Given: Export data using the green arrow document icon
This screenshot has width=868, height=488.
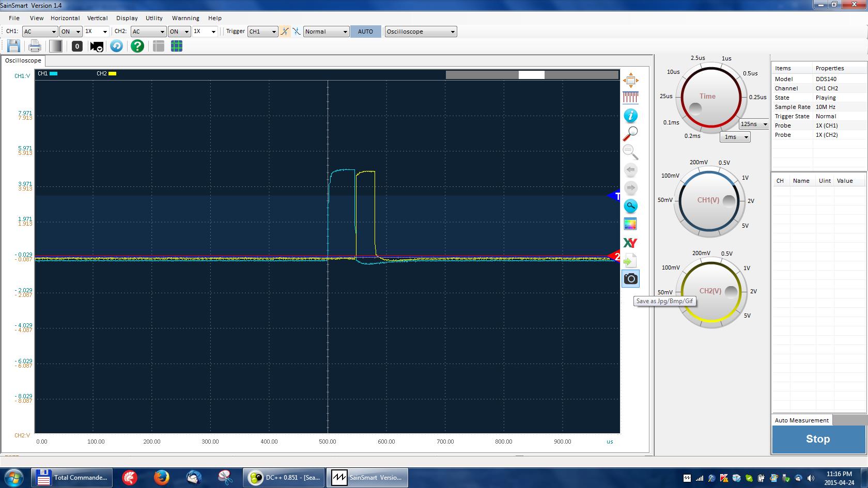Looking at the screenshot, I should pos(630,260).
